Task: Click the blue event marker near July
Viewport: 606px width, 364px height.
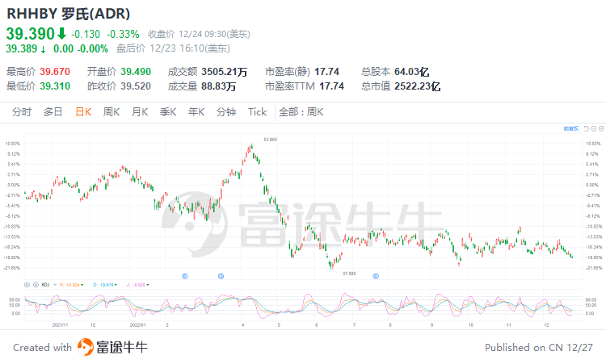Action: [x=376, y=276]
